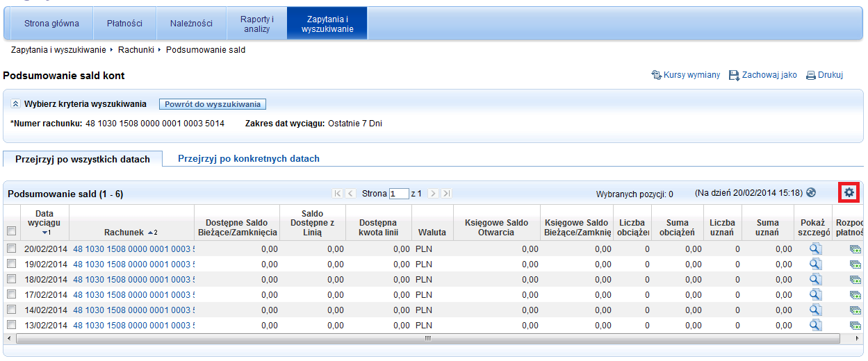Check the 19/02/2014 row checkbox
Image resolution: width=868 pixels, height=361 pixels.
(11, 264)
